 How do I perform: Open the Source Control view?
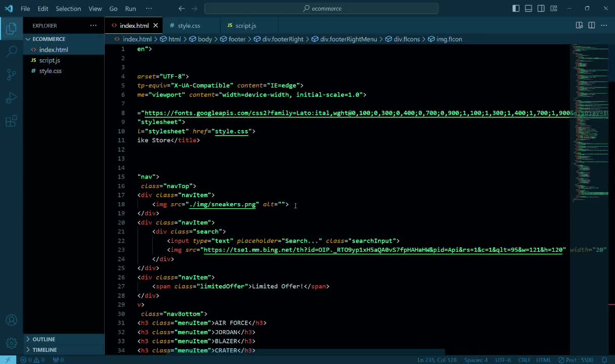coord(11,75)
